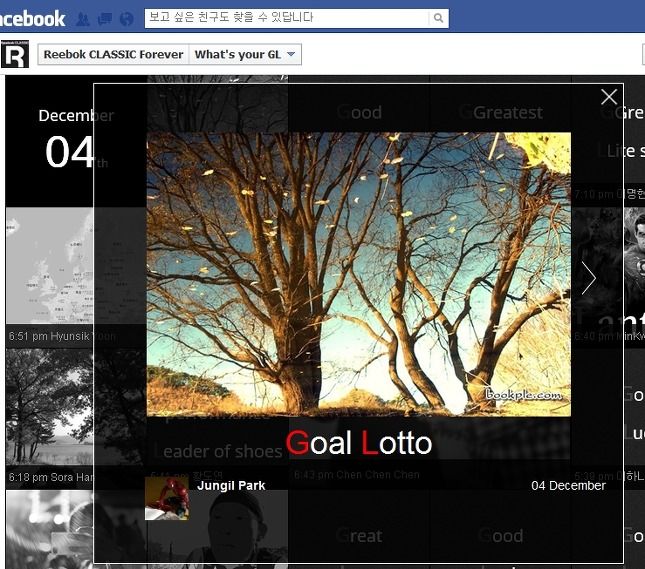Go to next photo with right arrow
Screen dimensions: 645x569
click(x=589, y=278)
